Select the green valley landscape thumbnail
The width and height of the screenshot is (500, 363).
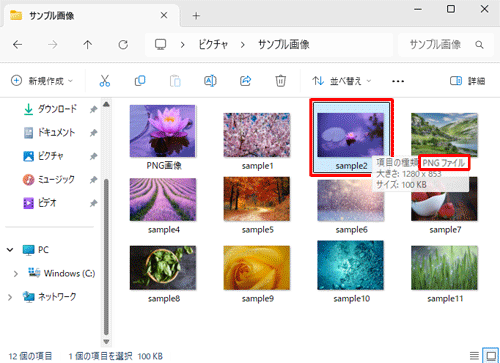[x=444, y=134]
